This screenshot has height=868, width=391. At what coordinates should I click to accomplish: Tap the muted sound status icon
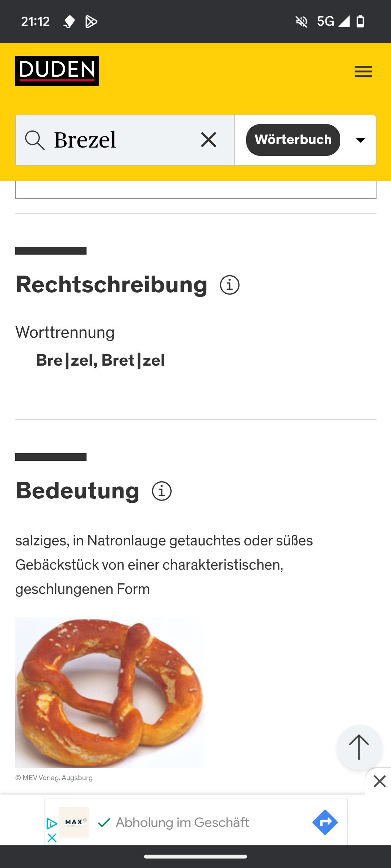pos(301,22)
